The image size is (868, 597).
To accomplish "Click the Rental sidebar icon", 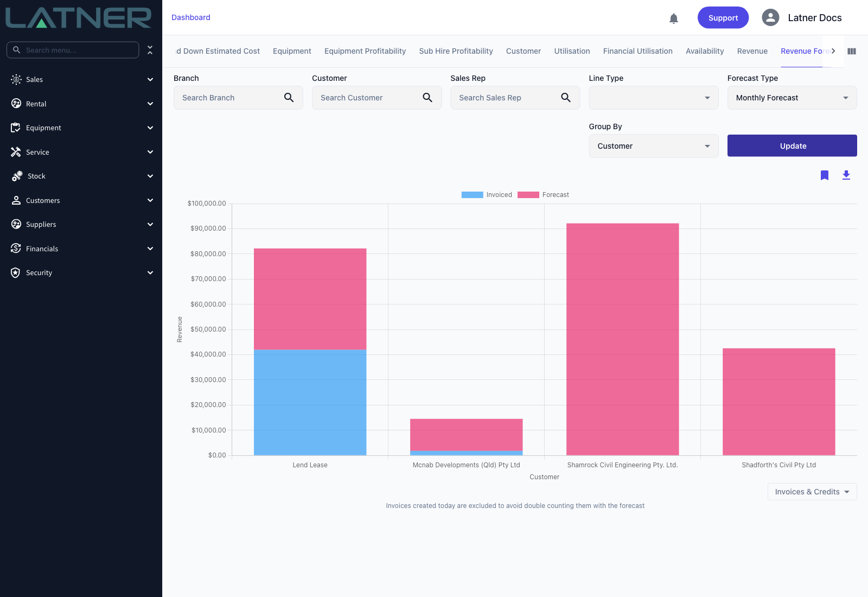I will point(16,104).
